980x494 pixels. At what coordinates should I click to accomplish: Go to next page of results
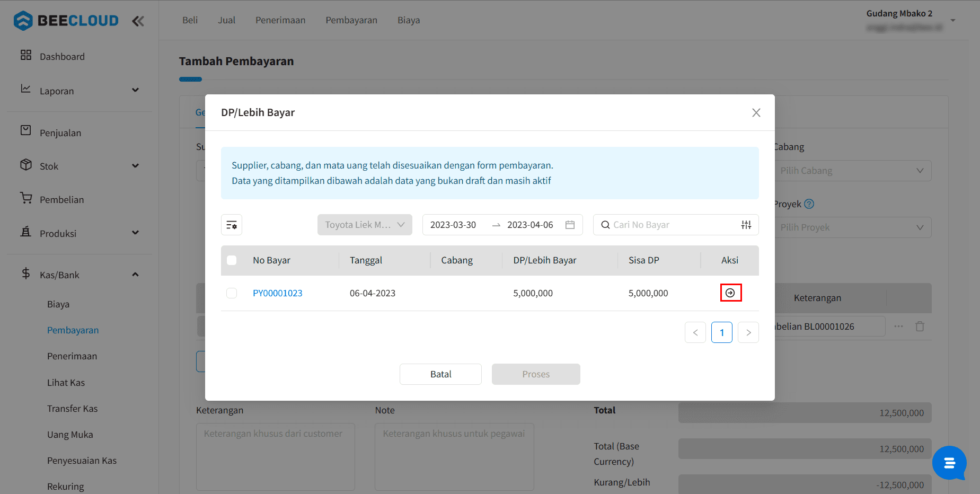point(748,332)
